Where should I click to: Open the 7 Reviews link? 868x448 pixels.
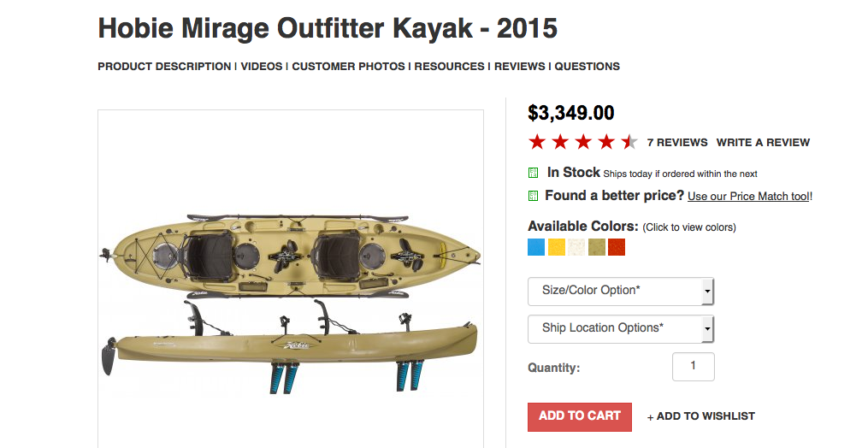point(677,143)
